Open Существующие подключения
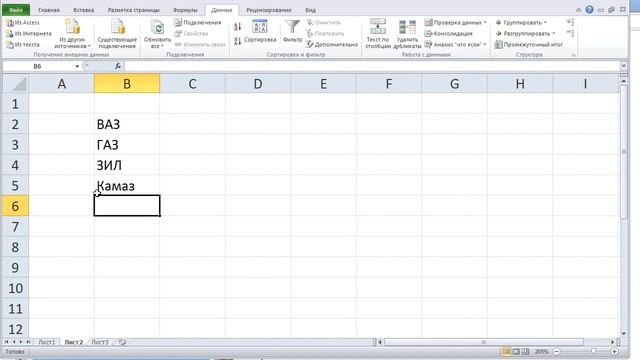640x360 pixels. (x=117, y=33)
